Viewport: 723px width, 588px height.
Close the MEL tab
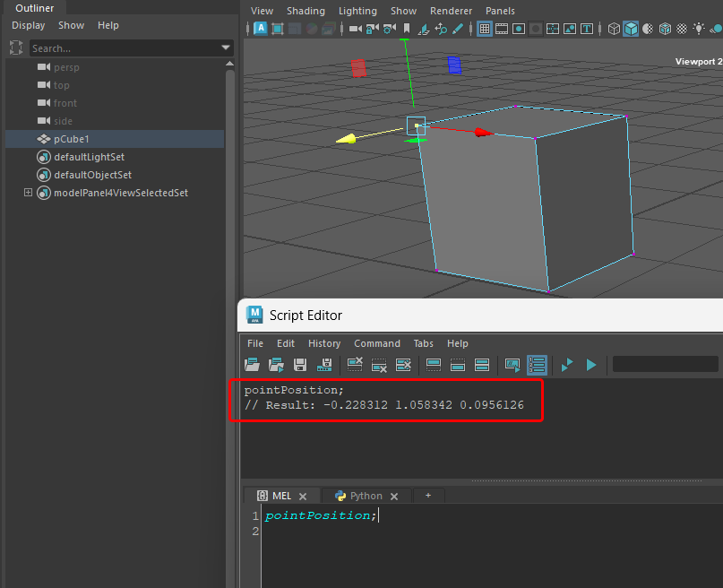click(303, 496)
